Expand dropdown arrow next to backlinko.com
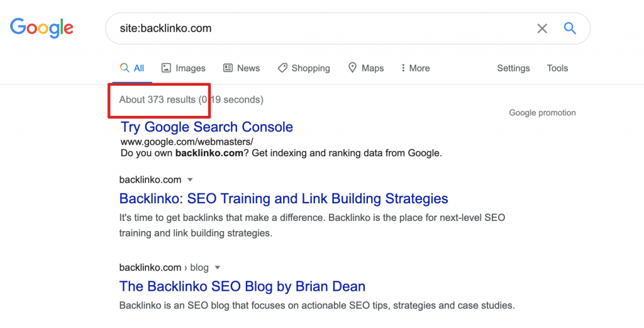The width and height of the screenshot is (644, 328). coord(190,180)
